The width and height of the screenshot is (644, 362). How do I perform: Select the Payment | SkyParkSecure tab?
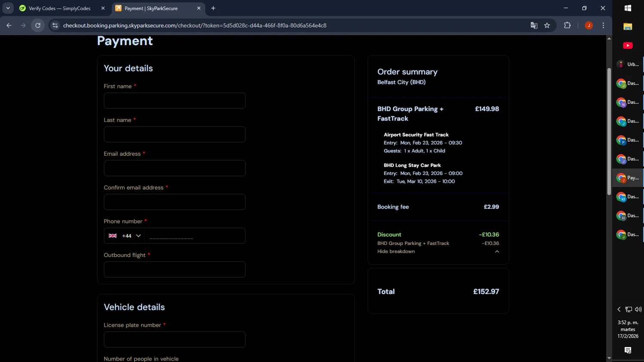[151, 8]
